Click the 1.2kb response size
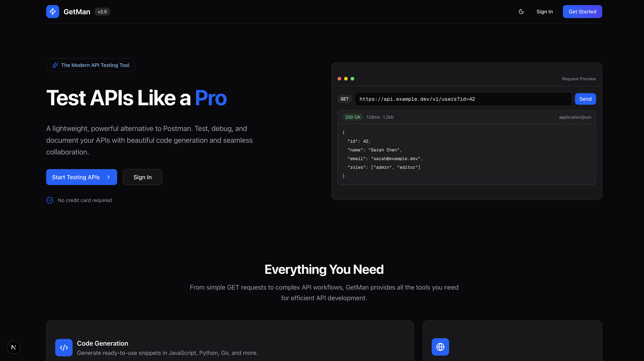This screenshot has height=361, width=644. tap(388, 117)
